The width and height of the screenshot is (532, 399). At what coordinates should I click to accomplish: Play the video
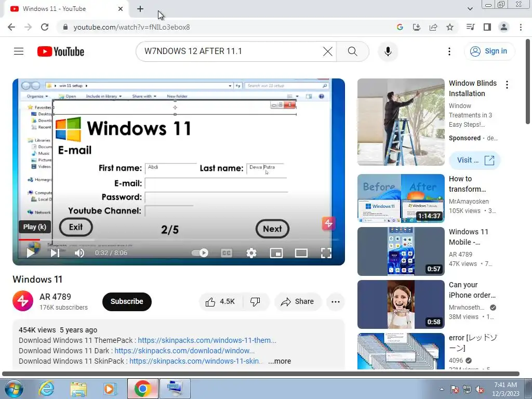coord(31,253)
